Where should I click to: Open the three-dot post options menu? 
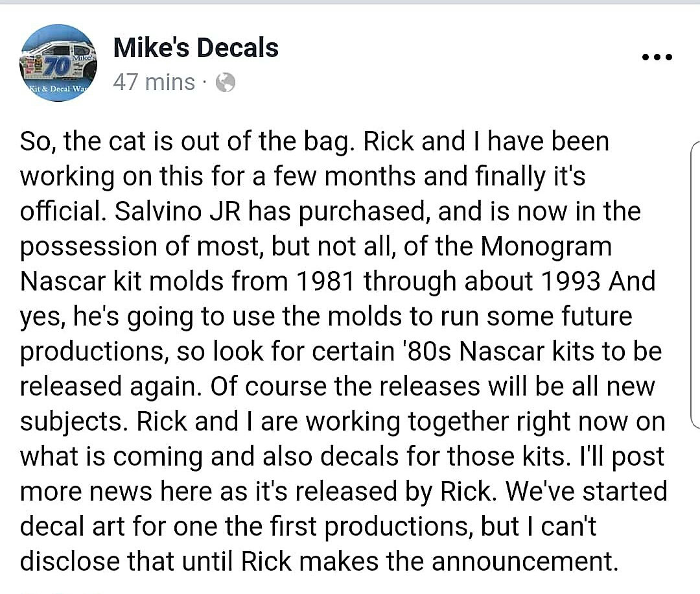click(657, 57)
